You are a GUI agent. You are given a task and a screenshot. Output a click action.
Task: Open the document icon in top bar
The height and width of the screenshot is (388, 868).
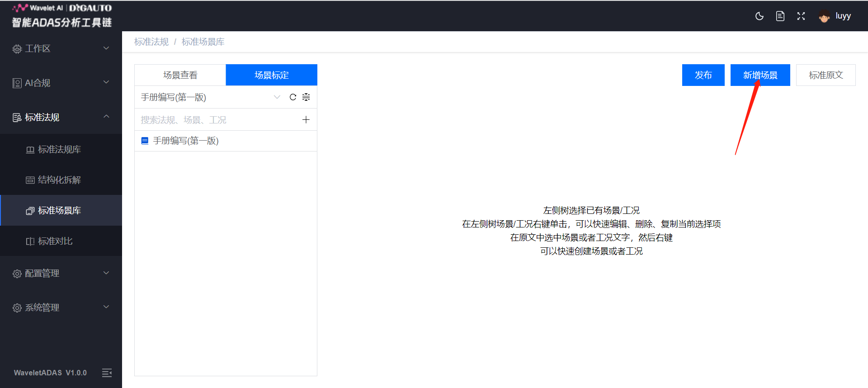point(780,16)
